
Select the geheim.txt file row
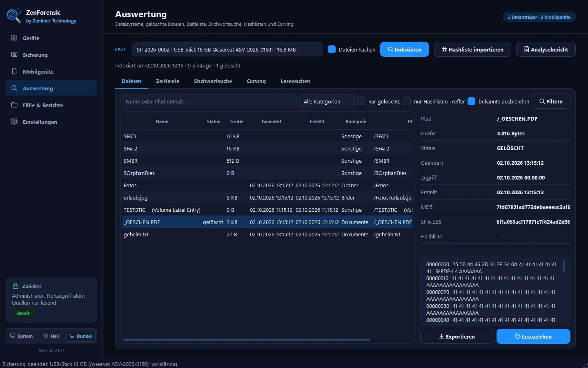coord(267,234)
